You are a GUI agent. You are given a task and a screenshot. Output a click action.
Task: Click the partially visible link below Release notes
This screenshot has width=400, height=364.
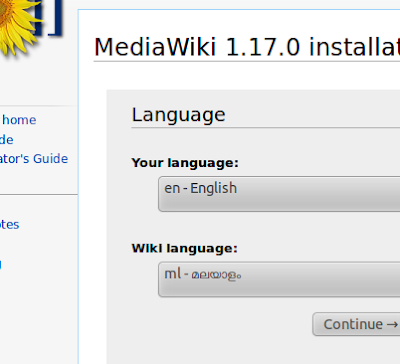point(1,265)
